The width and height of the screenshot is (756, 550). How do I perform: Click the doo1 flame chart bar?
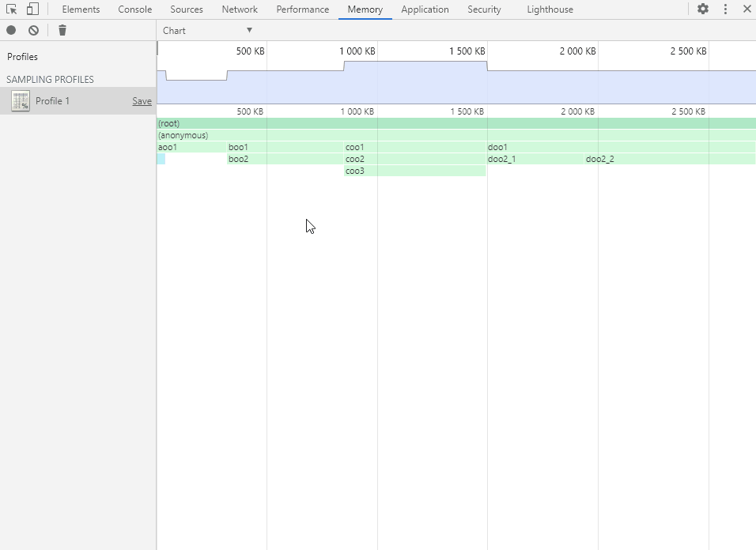coord(622,147)
